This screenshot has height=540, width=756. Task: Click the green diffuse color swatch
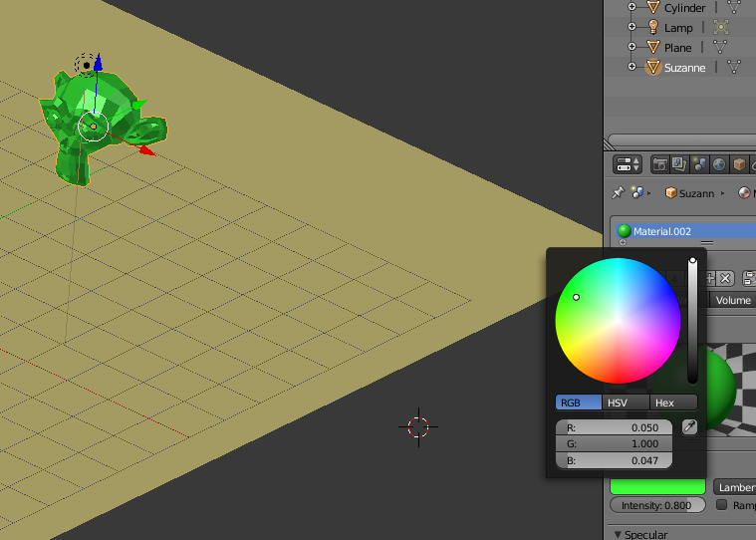pos(657,486)
